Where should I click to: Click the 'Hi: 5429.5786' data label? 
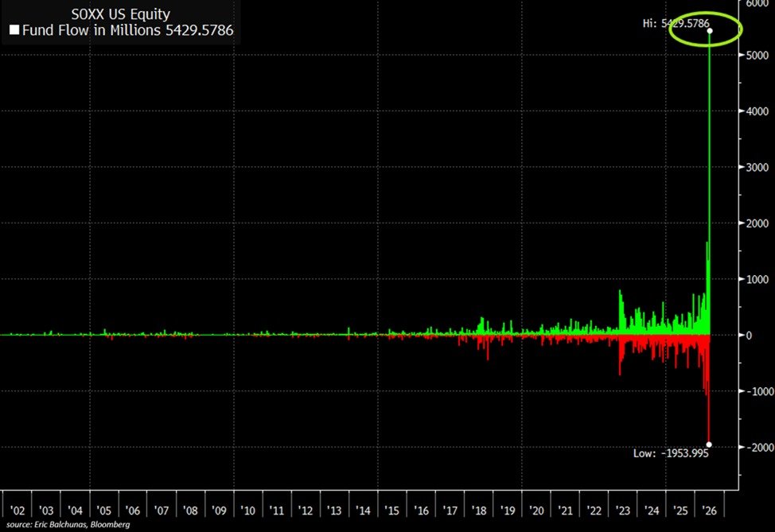[x=676, y=23]
